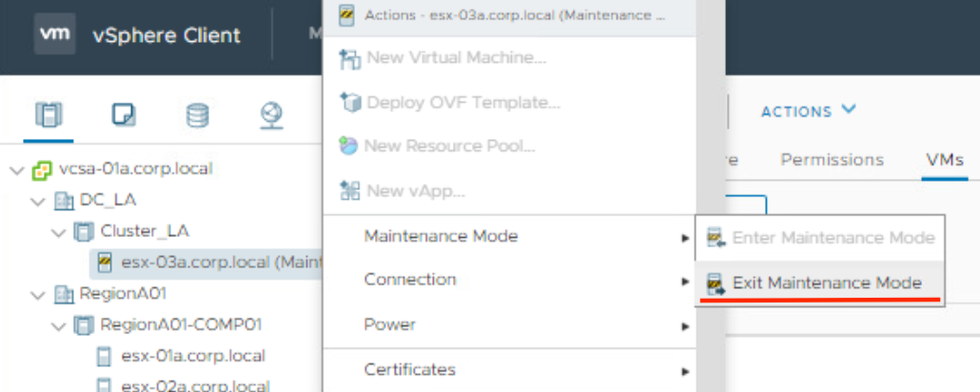Click esx-03a host icon in tree

click(x=105, y=262)
